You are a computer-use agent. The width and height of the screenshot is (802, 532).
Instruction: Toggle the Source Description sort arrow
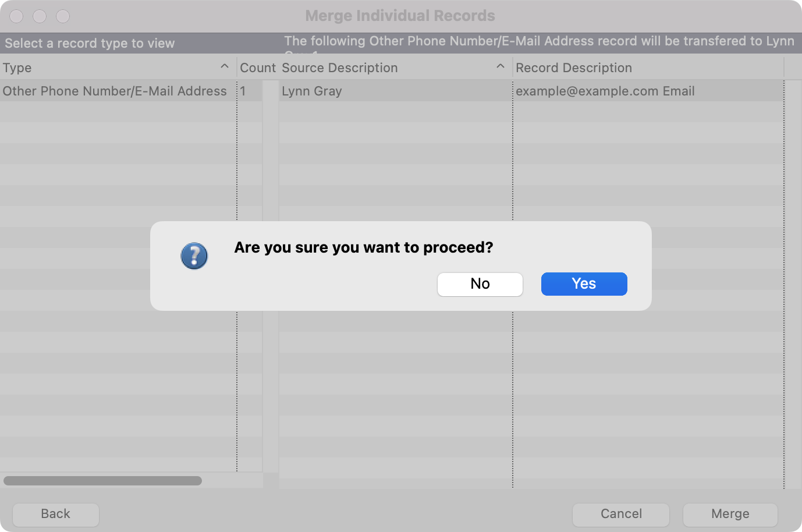[500, 67]
